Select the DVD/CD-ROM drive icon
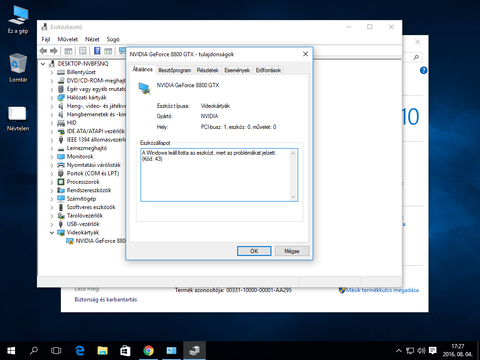Image resolution: width=480 pixels, height=360 pixels. pyautogui.click(x=61, y=81)
